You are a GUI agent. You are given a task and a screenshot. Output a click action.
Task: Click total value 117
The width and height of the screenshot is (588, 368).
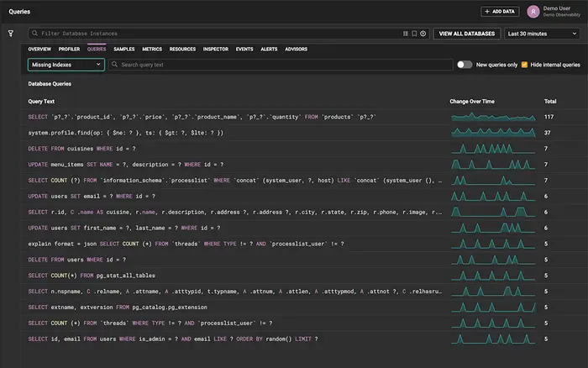coord(549,117)
